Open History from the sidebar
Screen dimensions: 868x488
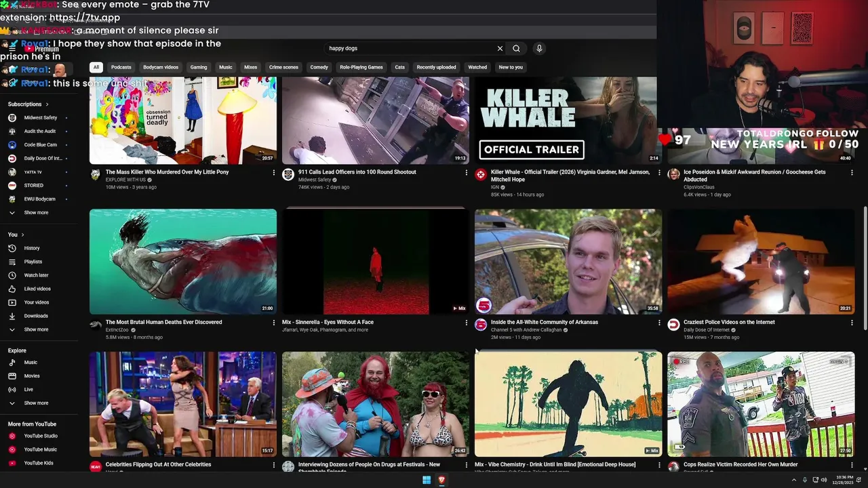point(32,248)
